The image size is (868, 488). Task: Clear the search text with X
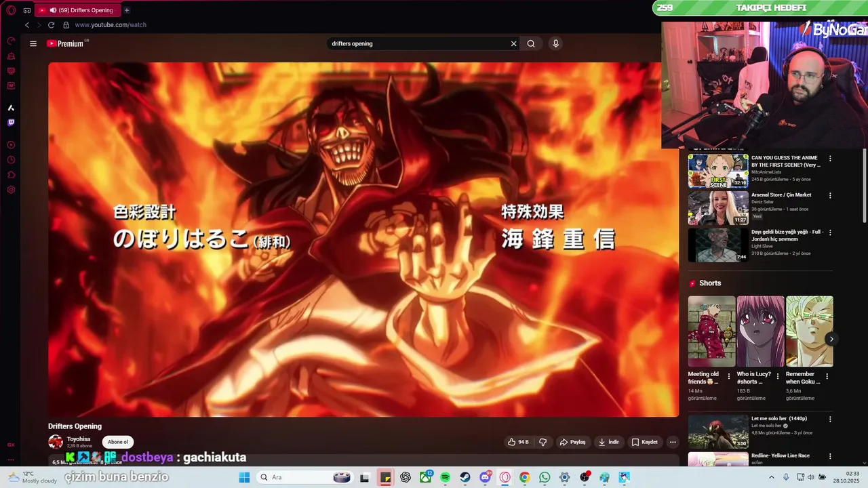coord(513,43)
